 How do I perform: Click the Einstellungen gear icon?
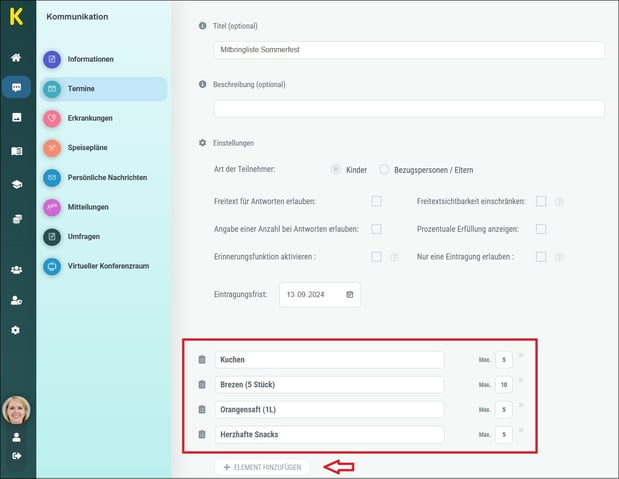[203, 143]
